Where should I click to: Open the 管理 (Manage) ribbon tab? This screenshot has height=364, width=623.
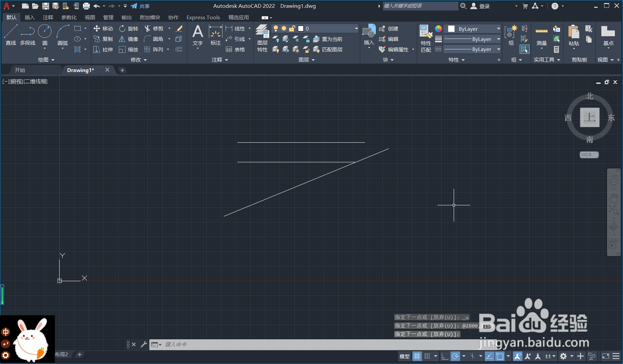pyautogui.click(x=108, y=17)
